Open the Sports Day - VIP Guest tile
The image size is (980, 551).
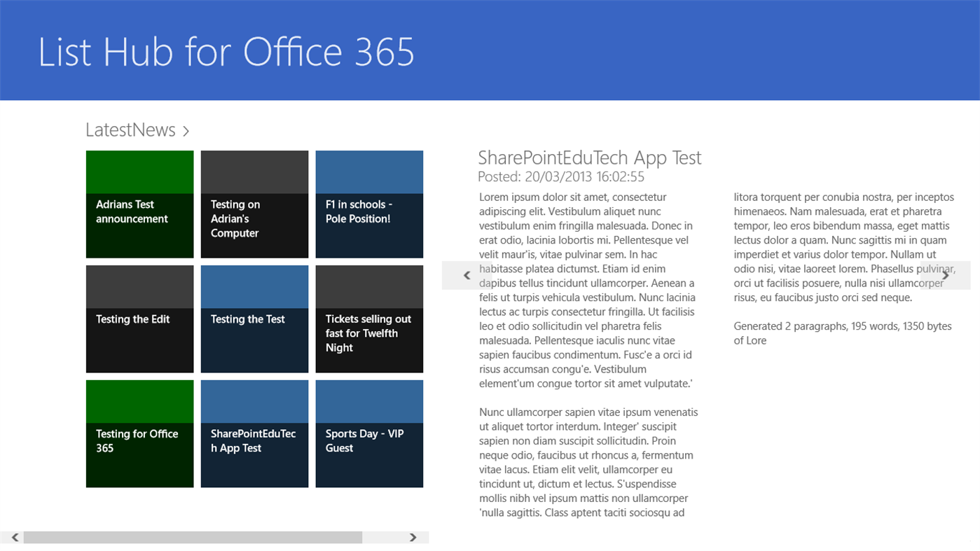[369, 433]
